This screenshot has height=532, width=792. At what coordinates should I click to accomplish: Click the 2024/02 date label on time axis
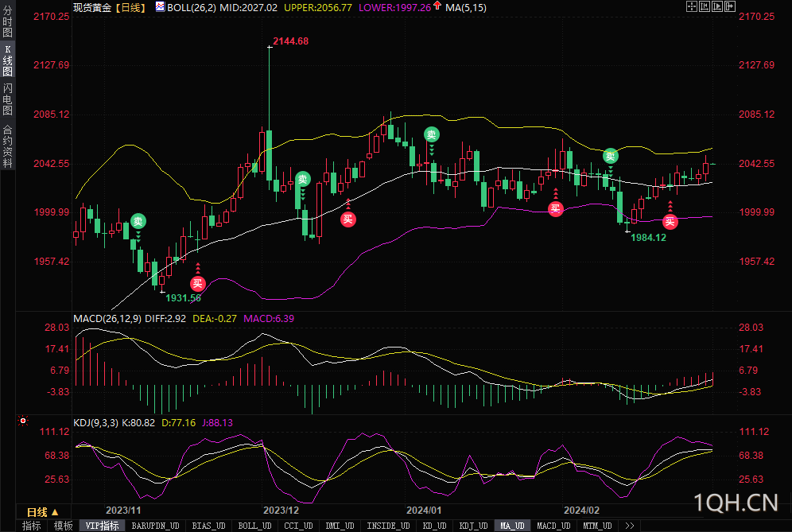[582, 511]
